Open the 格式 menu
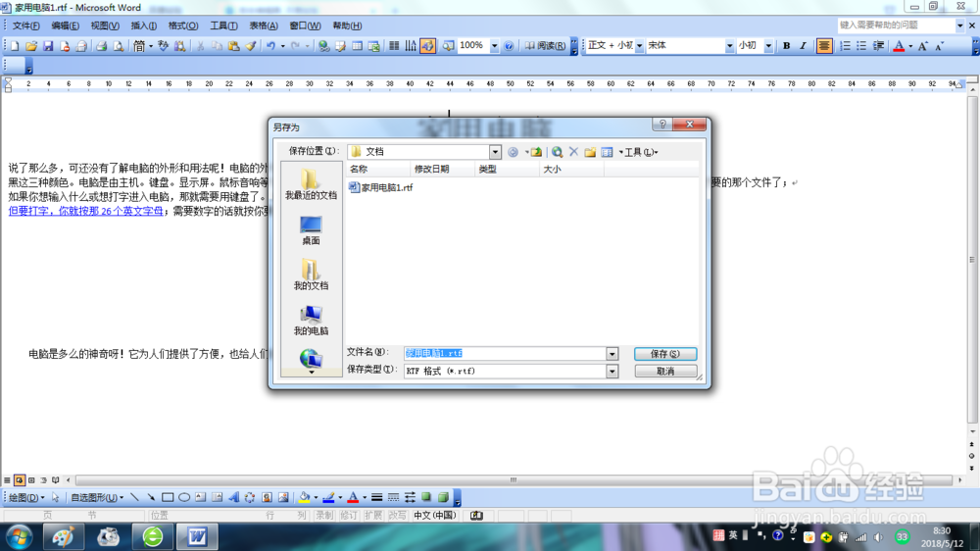Image resolution: width=980 pixels, height=551 pixels. point(183,25)
